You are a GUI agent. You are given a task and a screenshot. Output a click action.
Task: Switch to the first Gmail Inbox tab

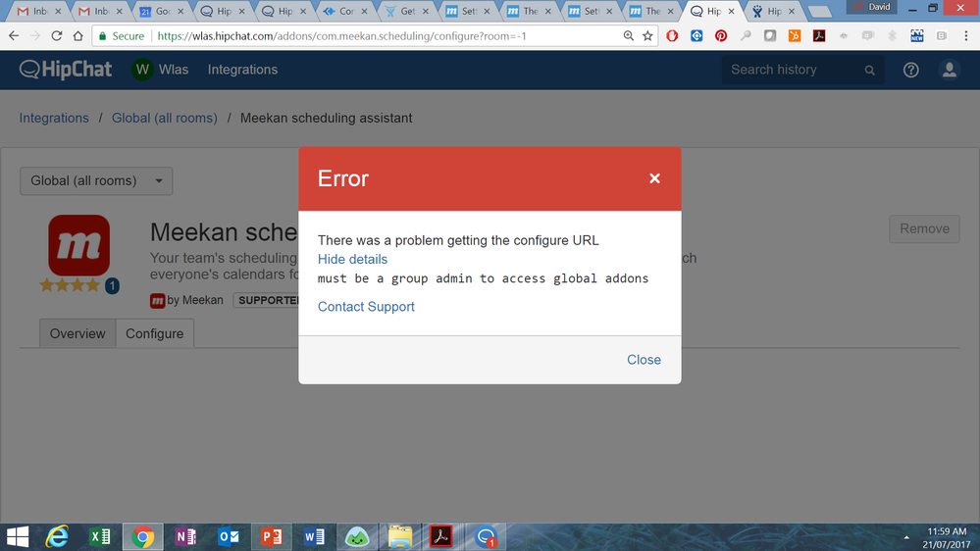click(x=38, y=11)
